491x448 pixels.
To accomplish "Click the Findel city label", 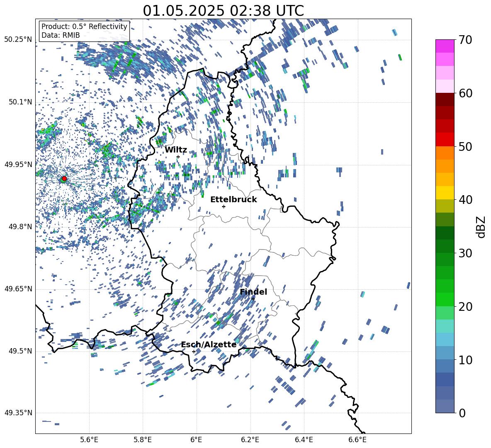I will point(253,292).
